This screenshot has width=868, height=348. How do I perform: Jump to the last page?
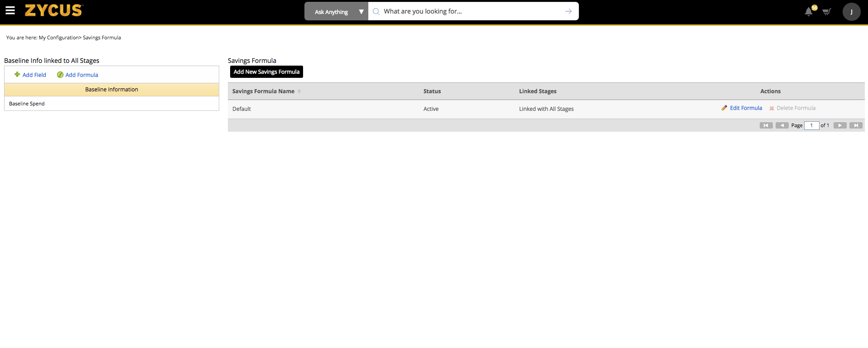(856, 125)
